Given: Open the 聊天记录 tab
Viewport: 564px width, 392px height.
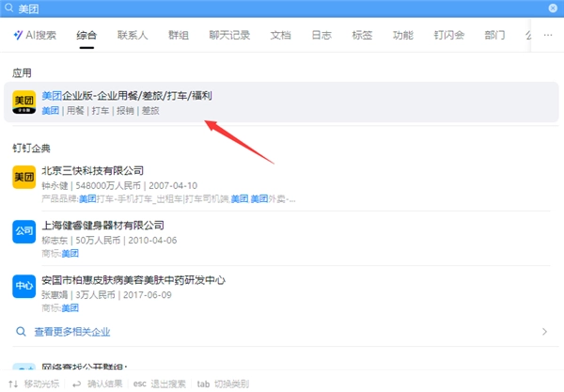Looking at the screenshot, I should 228,36.
